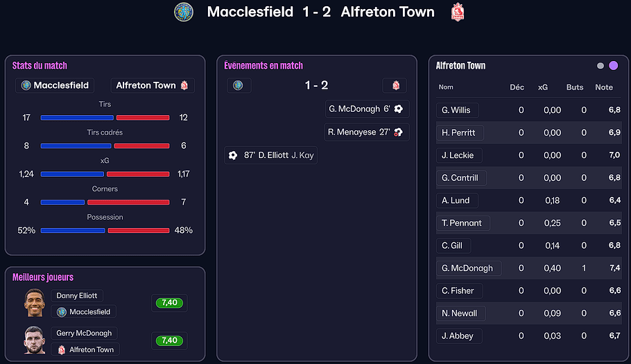Viewport: 631px width, 364px height.
Task: Click the goal ball icon beside G. McDonagh 6'
Action: click(399, 109)
